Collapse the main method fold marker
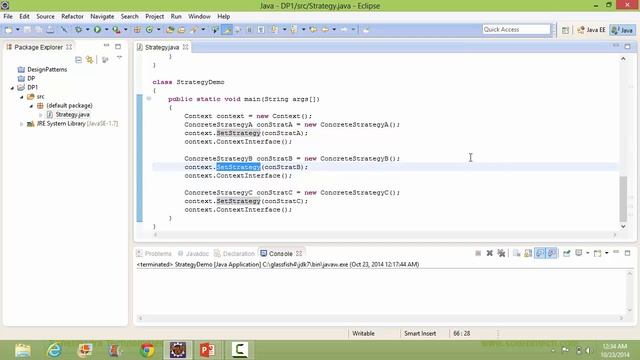 click(x=149, y=98)
